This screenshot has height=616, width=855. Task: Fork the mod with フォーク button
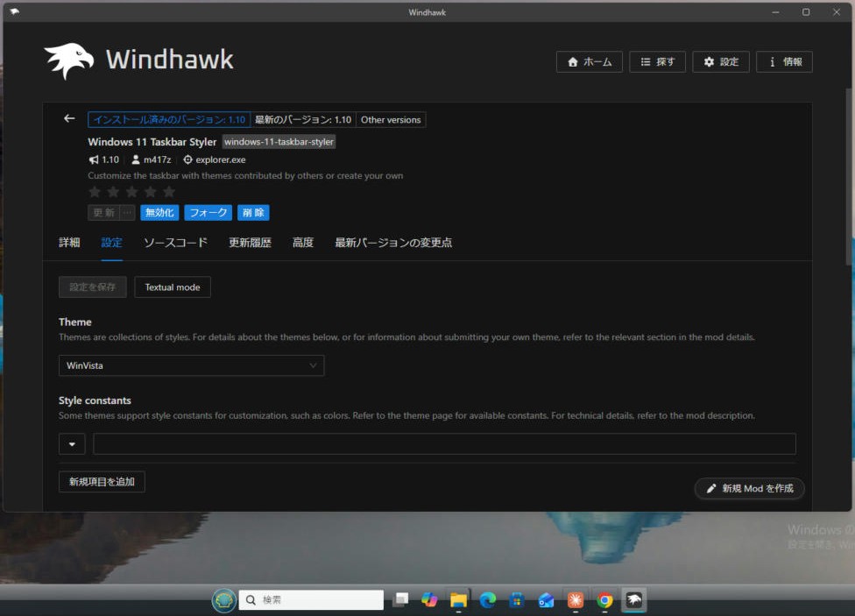(x=208, y=213)
